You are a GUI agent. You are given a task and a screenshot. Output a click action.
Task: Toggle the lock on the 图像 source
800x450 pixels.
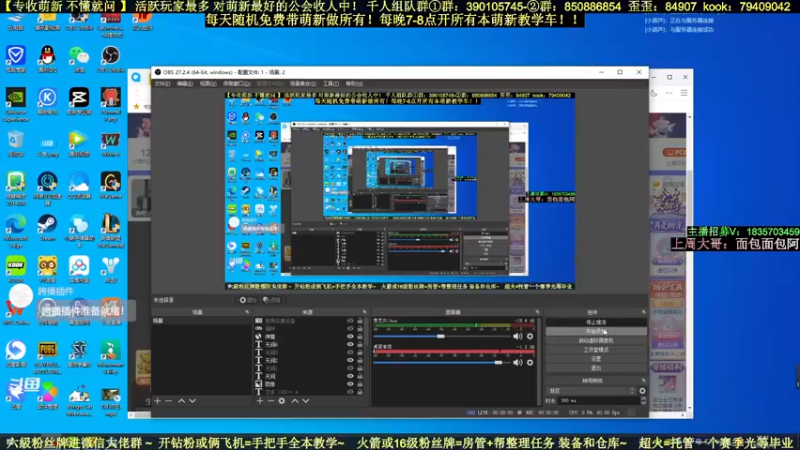tap(360, 384)
